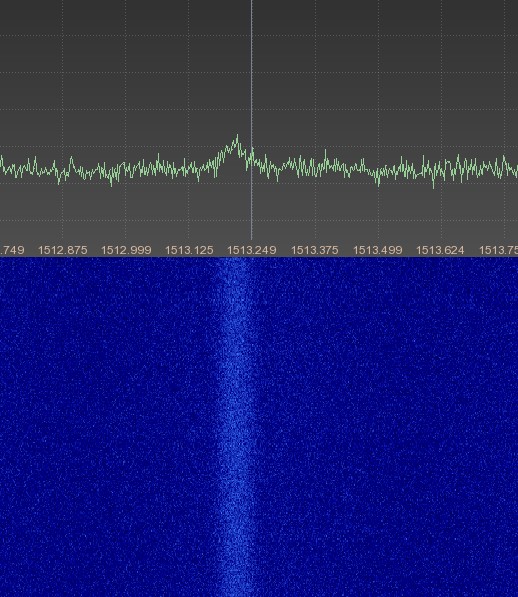Click the partially visible .749 frequency label

pos(12,250)
